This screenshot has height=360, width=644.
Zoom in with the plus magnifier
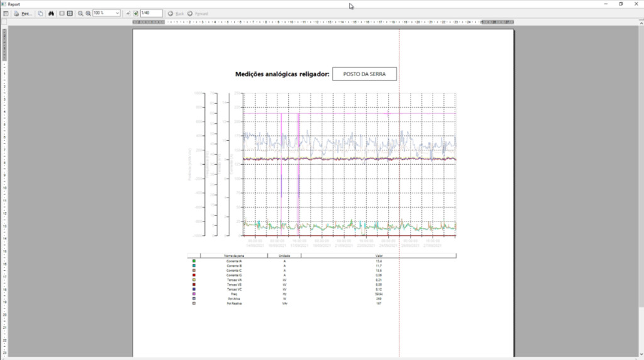tap(88, 13)
